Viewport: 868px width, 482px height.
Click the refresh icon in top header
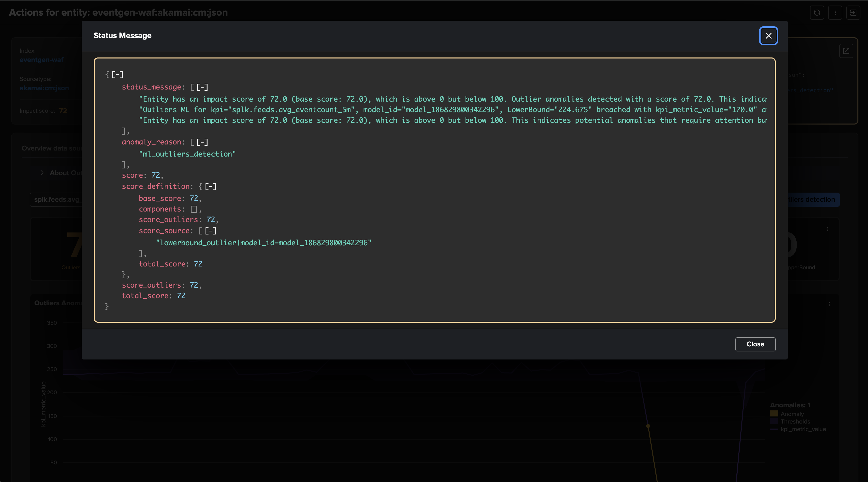(817, 13)
